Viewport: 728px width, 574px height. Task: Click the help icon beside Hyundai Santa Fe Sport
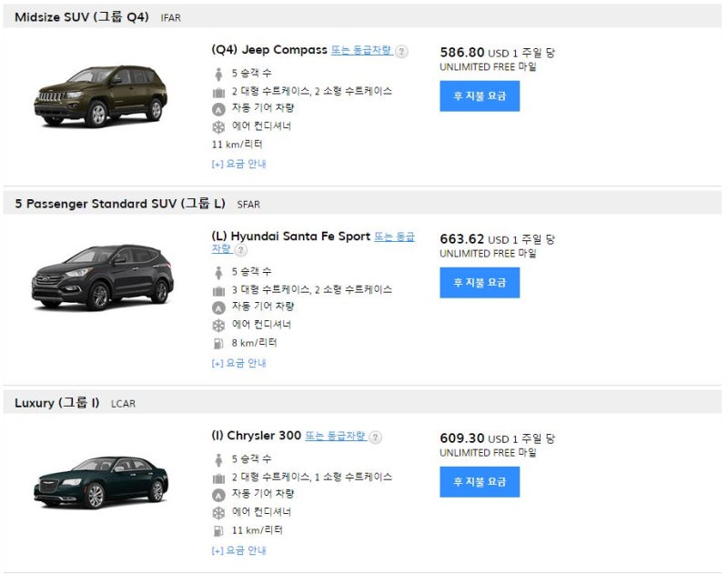(x=240, y=249)
